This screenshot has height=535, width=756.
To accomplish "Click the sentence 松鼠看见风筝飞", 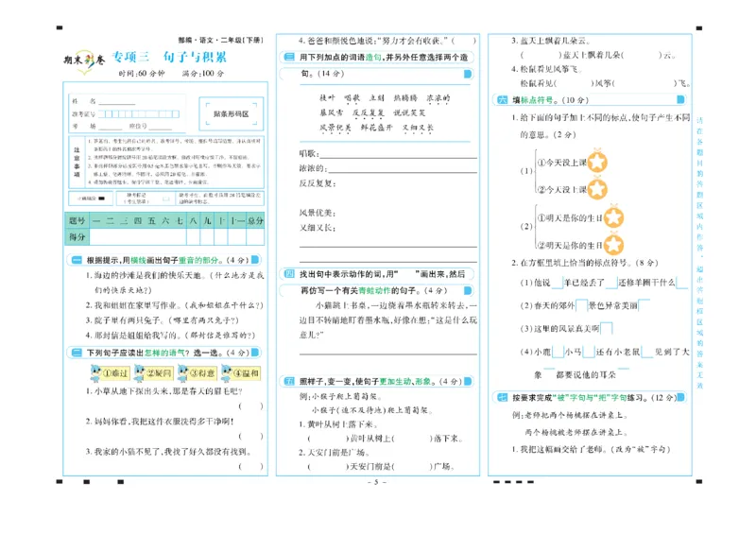I will coord(551,69).
